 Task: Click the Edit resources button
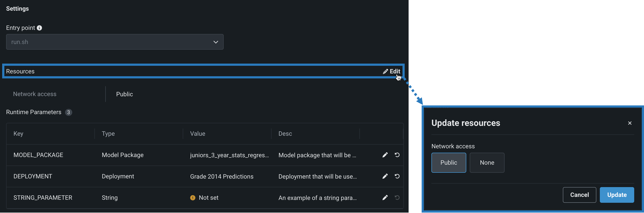click(x=391, y=71)
